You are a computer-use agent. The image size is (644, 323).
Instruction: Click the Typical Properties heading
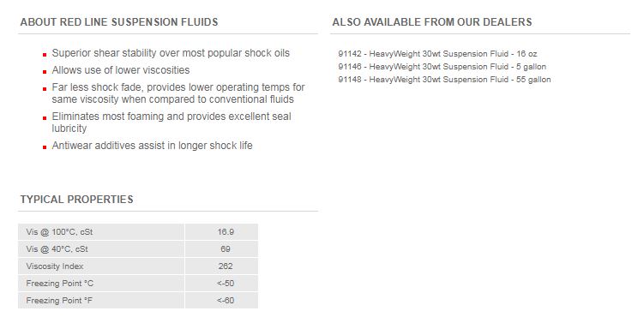point(77,200)
